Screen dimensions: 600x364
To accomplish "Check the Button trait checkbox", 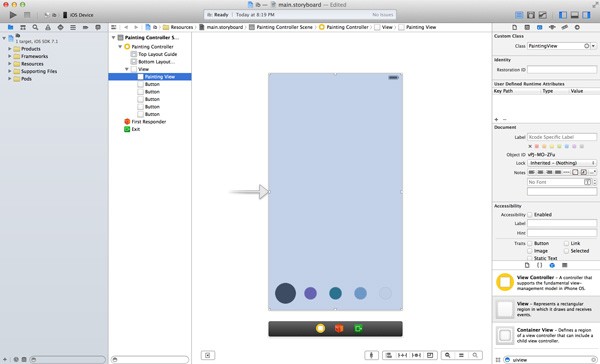I will coord(530,243).
